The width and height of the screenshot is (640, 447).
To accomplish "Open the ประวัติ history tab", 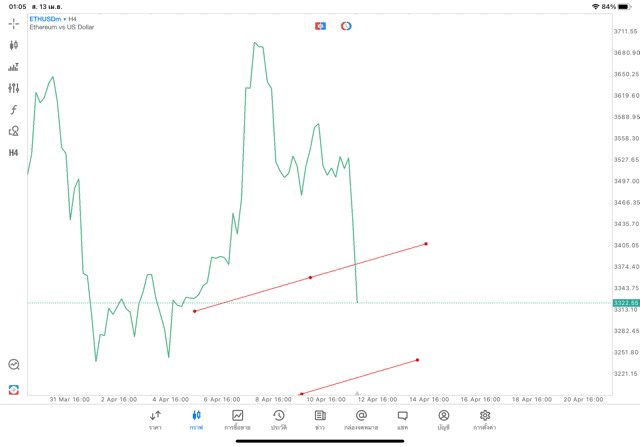I will coord(278,420).
